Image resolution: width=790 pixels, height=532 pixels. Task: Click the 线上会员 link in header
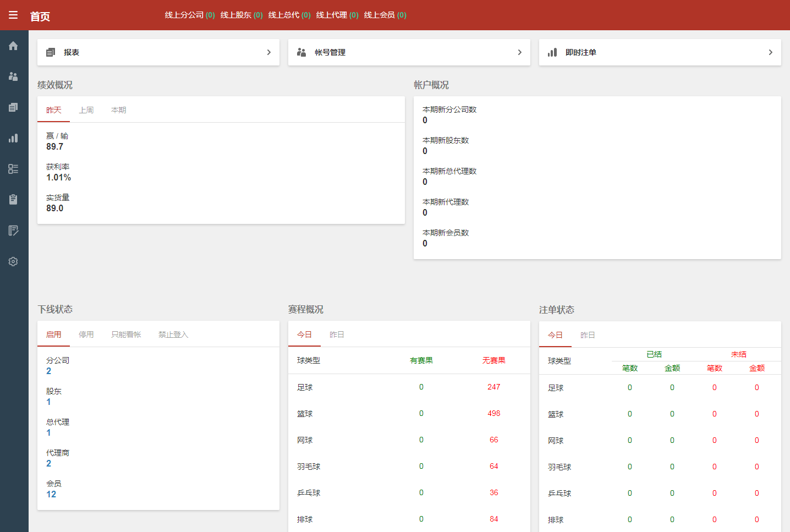pyautogui.click(x=385, y=15)
